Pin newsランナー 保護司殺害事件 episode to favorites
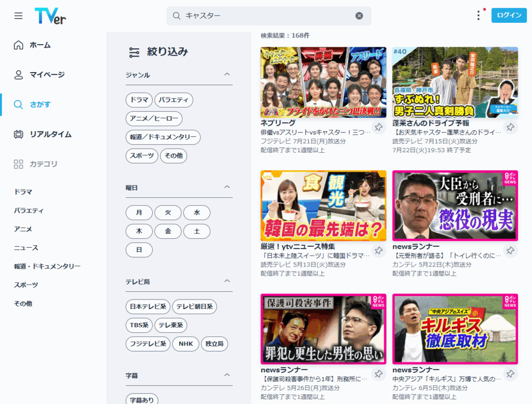Viewport: 532px width, 404px height. [x=378, y=374]
